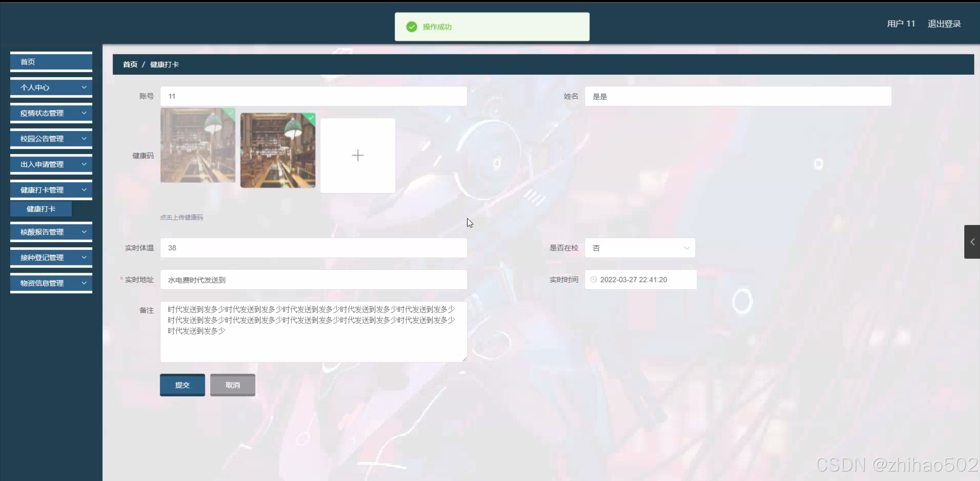Image resolution: width=980 pixels, height=481 pixels.
Task: Open the 是否在校 dropdown
Action: coord(640,248)
